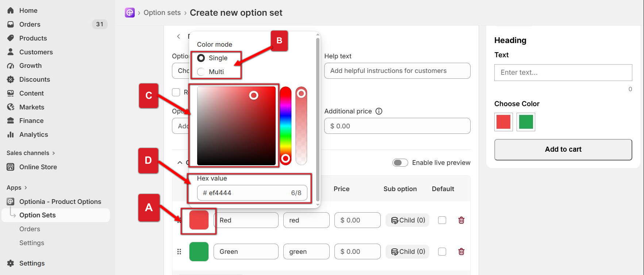
Task: Open the Discounts icon in sidebar
Action: pos(11,80)
